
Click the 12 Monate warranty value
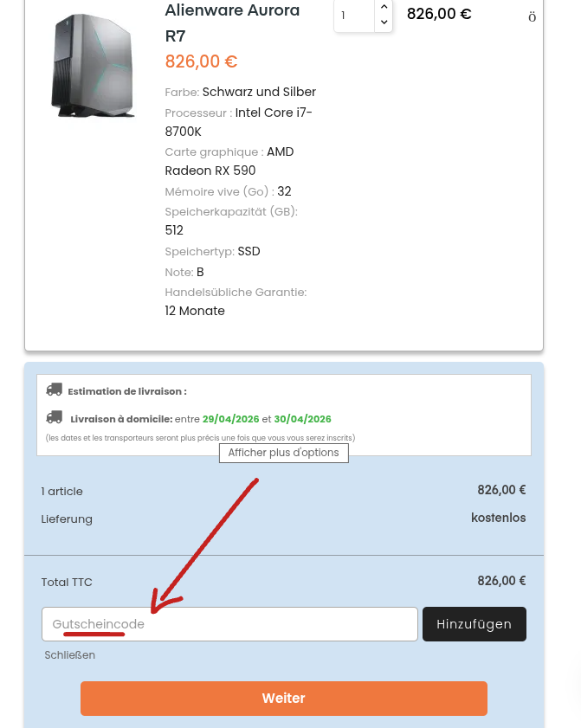click(195, 311)
